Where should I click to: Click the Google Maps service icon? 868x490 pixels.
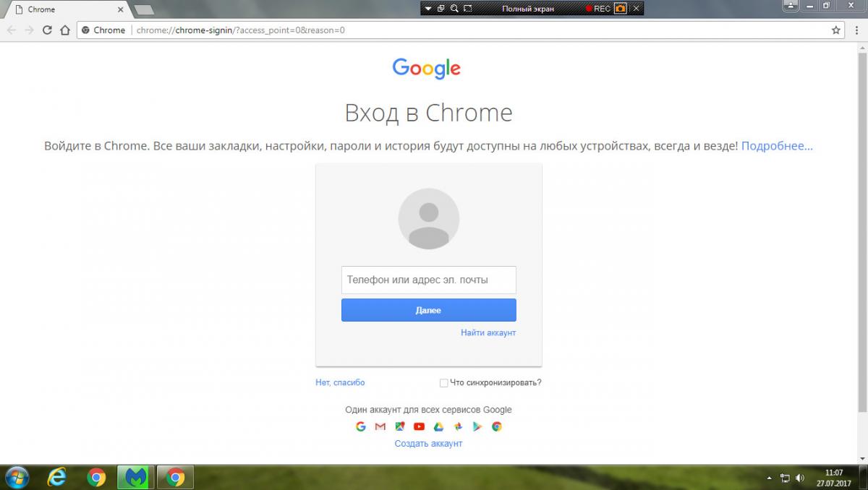click(x=400, y=426)
